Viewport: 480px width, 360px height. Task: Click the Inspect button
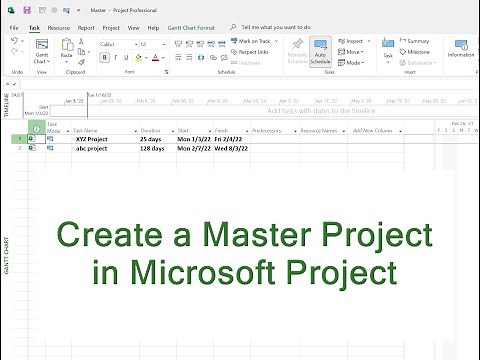(x=350, y=41)
